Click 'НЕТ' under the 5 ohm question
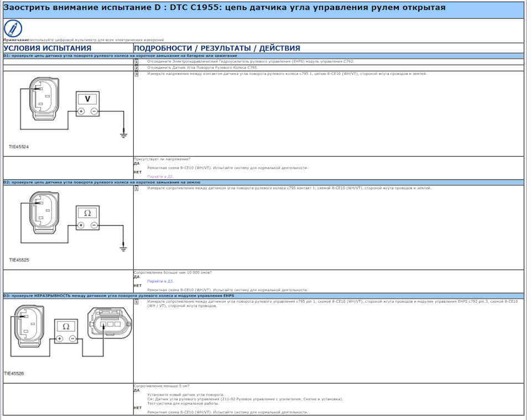This screenshot has height=420, width=531. [138, 408]
